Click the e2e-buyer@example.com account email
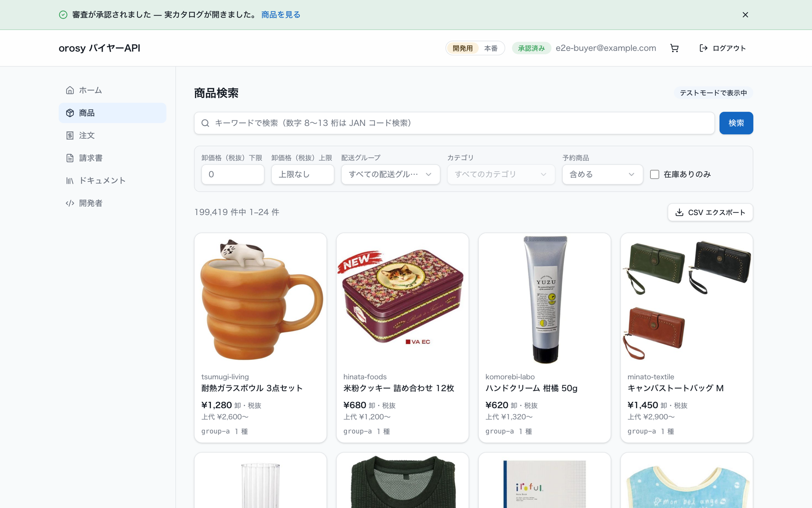The image size is (812, 508). click(x=606, y=48)
